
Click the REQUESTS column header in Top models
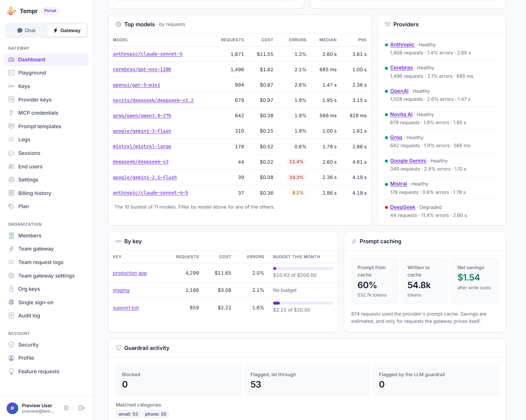232,40
